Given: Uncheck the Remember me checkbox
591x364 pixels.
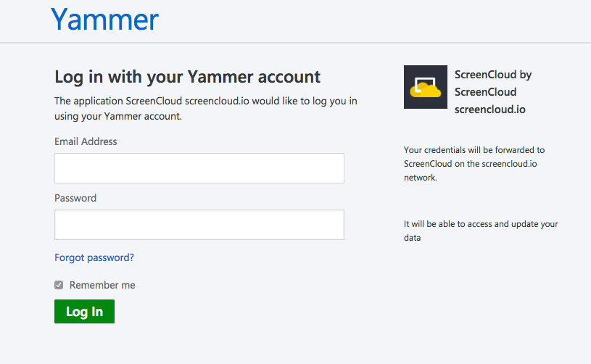Looking at the screenshot, I should [x=59, y=285].
